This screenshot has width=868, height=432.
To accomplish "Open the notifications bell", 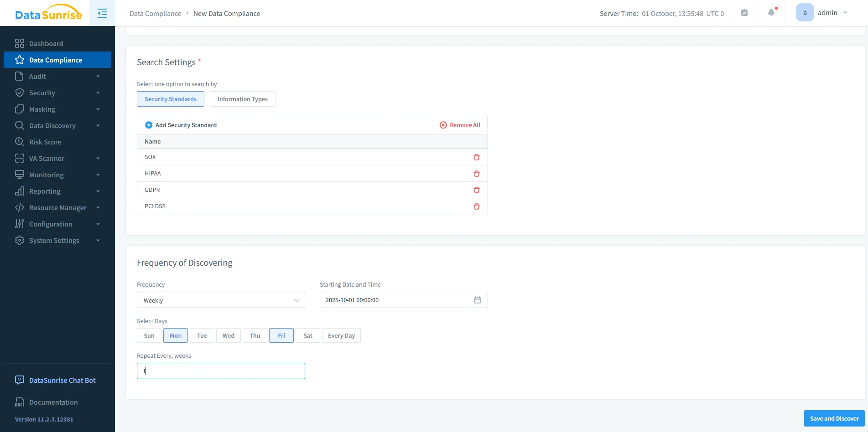I will tap(771, 12).
